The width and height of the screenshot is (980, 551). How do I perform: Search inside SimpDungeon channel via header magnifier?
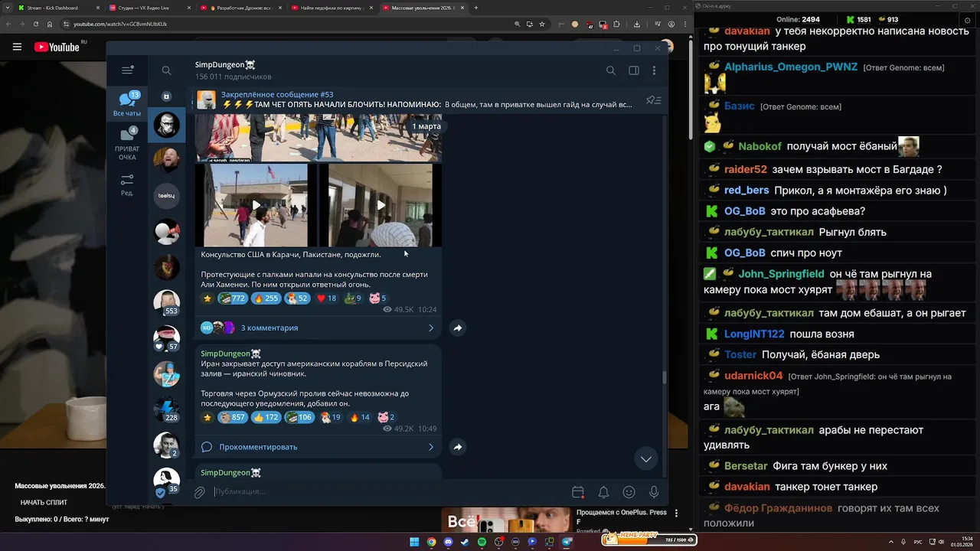point(610,70)
